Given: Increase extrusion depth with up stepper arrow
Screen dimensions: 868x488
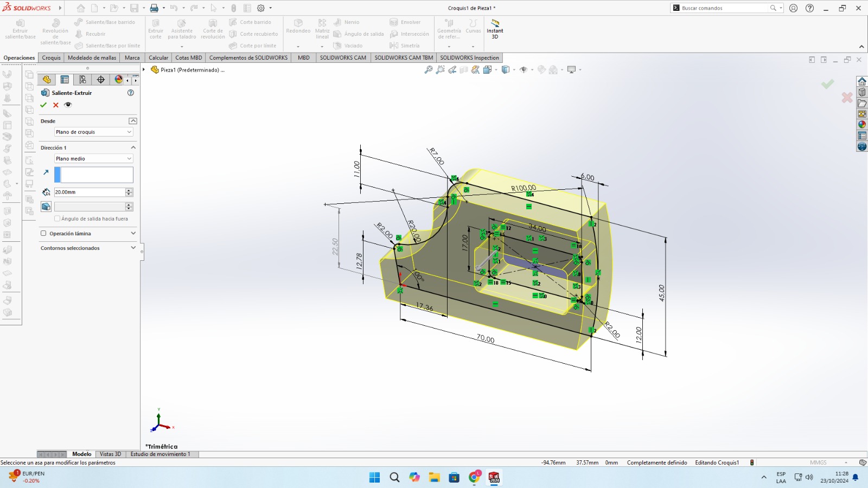Looking at the screenshot, I should pos(129,190).
